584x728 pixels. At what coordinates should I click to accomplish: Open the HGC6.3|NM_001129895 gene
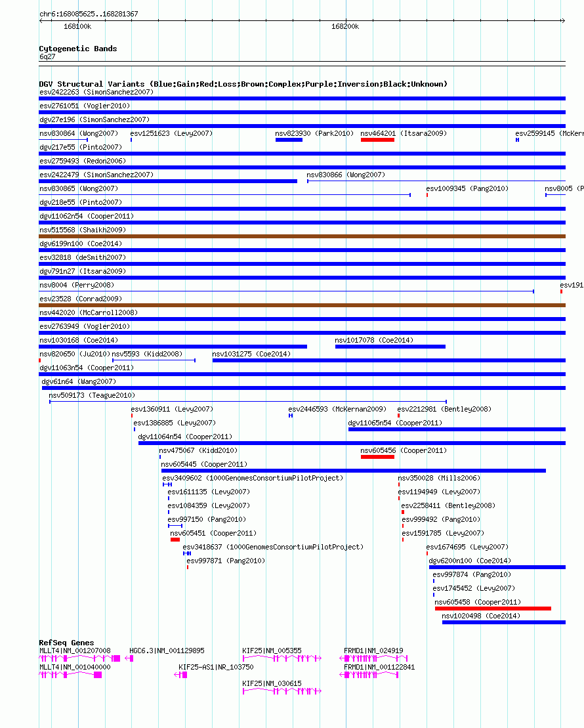tap(167, 651)
